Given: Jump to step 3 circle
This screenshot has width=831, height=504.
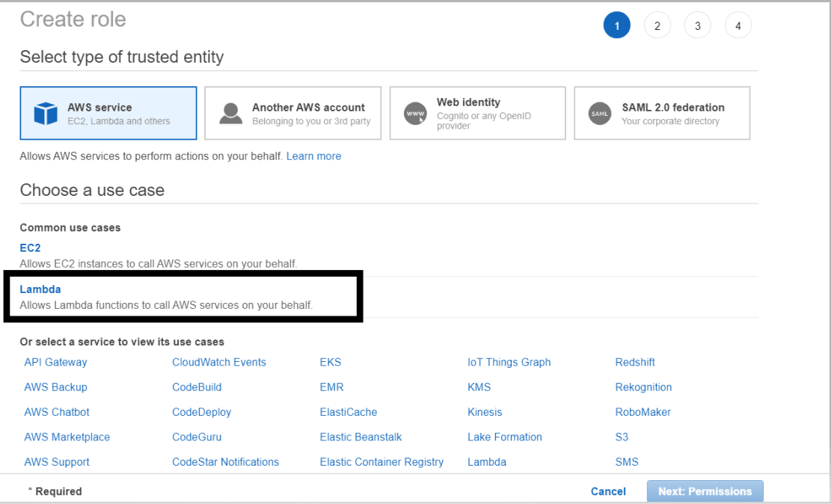Looking at the screenshot, I should (697, 25).
